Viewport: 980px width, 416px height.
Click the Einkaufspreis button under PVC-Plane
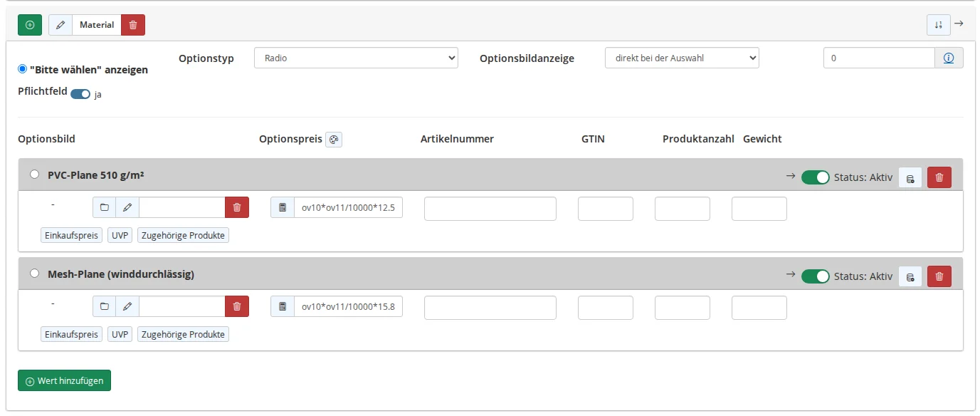72,235
